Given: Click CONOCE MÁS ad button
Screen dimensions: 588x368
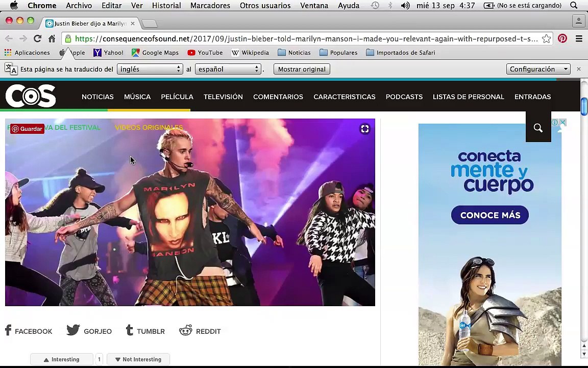Looking at the screenshot, I should click(x=490, y=215).
